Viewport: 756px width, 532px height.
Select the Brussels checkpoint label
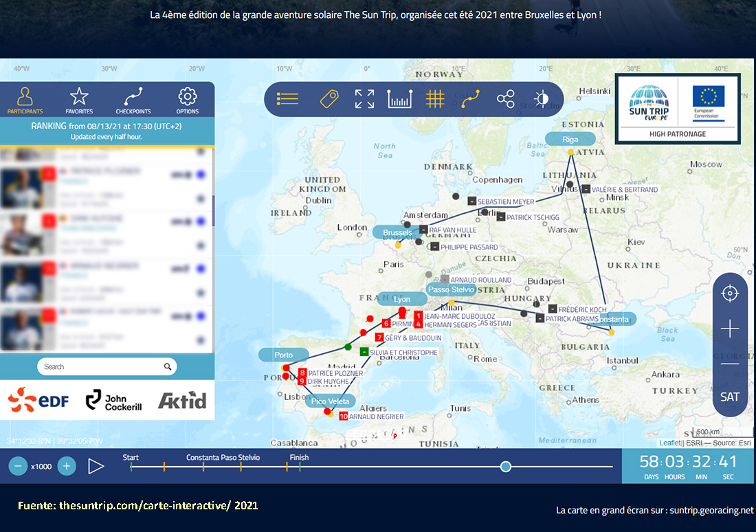tap(397, 232)
